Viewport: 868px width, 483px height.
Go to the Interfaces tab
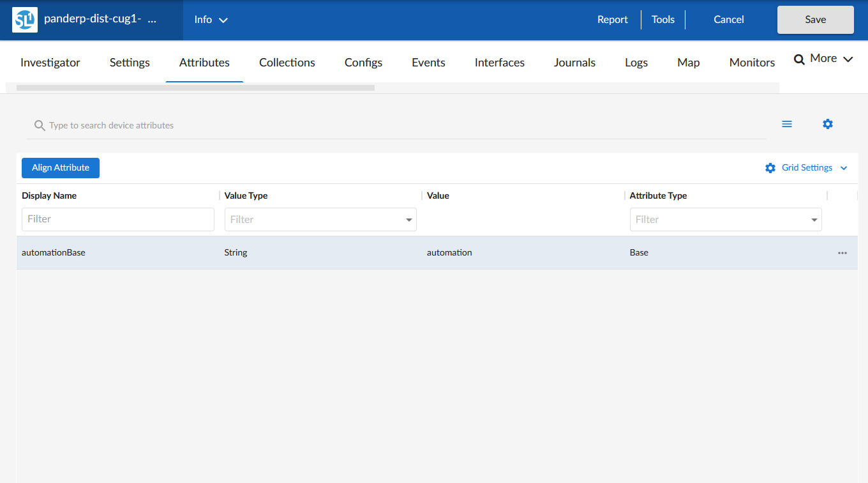(x=499, y=63)
